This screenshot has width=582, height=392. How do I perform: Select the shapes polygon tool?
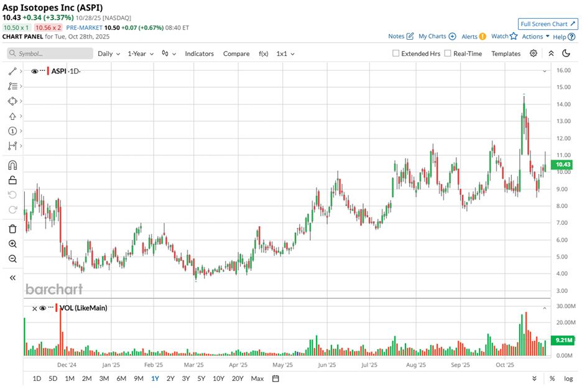coord(12,101)
